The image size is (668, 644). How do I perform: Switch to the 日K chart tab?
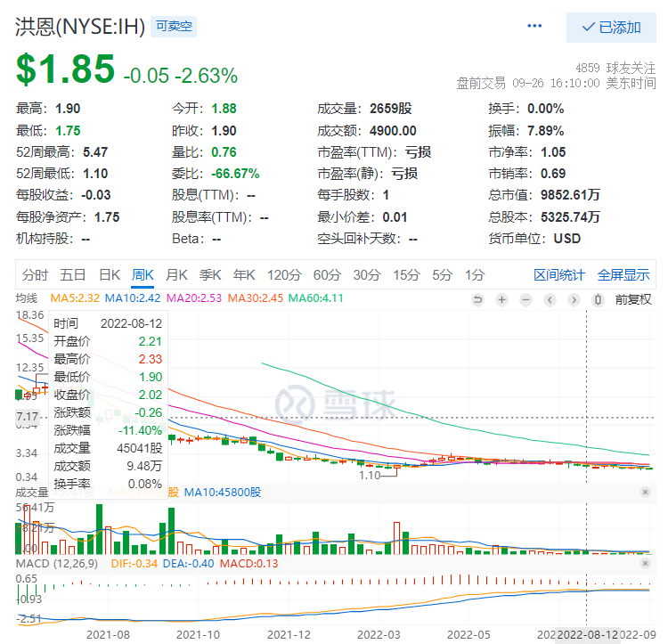110,274
